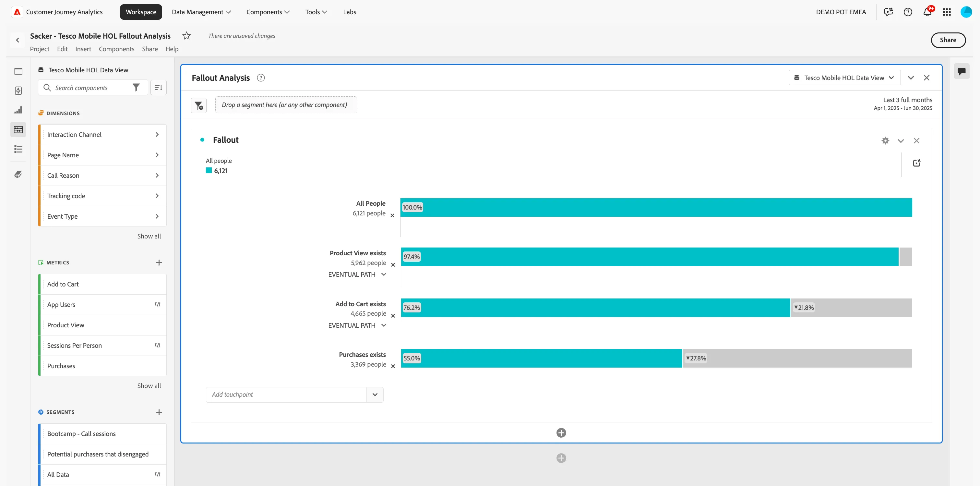Click Show all under Dimensions
This screenshot has width=980, height=486.
pyautogui.click(x=149, y=236)
